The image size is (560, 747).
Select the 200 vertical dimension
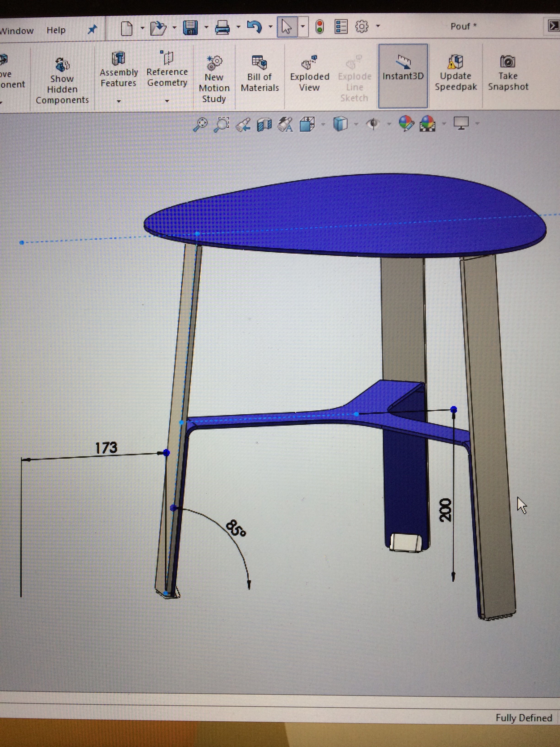coord(446,510)
